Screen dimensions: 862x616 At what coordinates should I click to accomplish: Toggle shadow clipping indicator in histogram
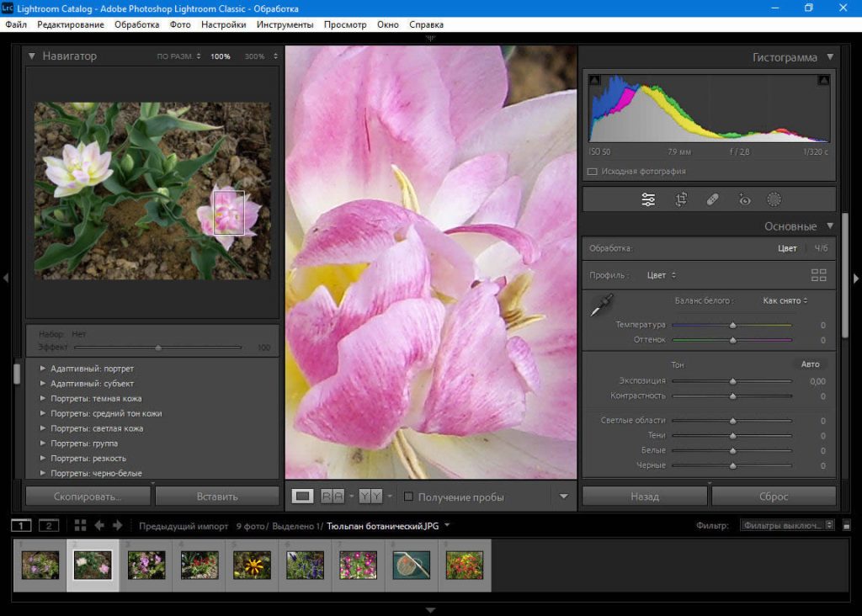(595, 80)
